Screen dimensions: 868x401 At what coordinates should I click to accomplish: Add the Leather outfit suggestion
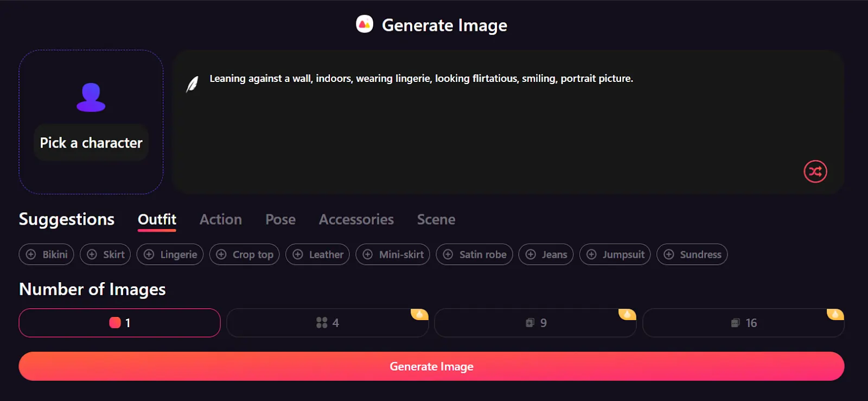317,254
